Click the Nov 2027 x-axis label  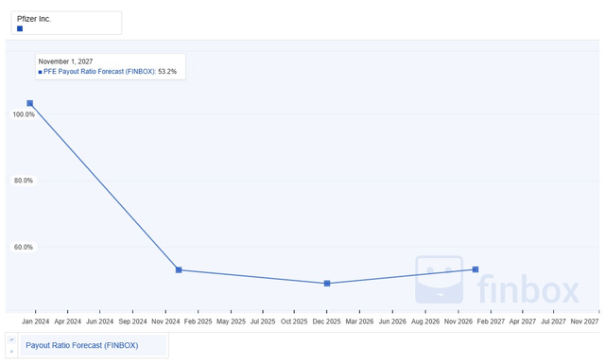point(584,321)
